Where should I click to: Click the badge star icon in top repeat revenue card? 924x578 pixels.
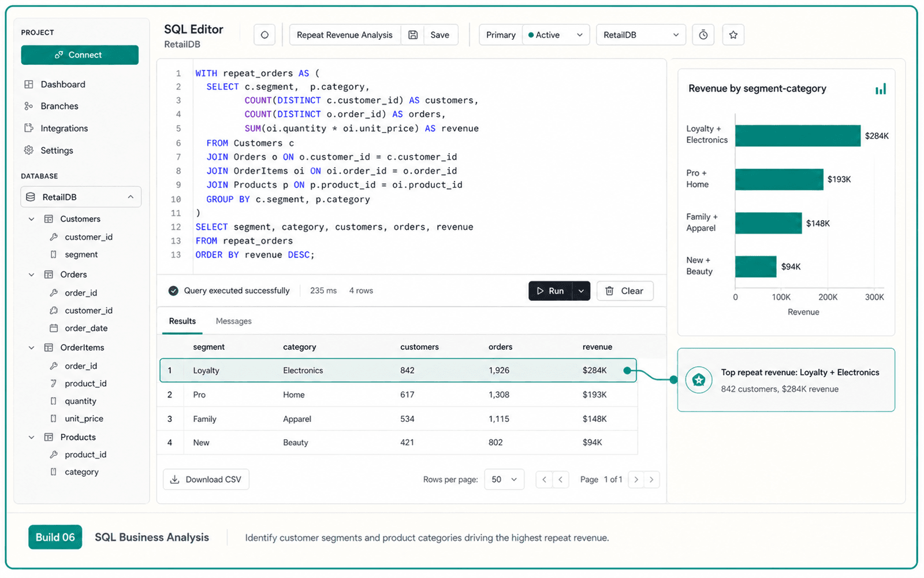click(699, 380)
